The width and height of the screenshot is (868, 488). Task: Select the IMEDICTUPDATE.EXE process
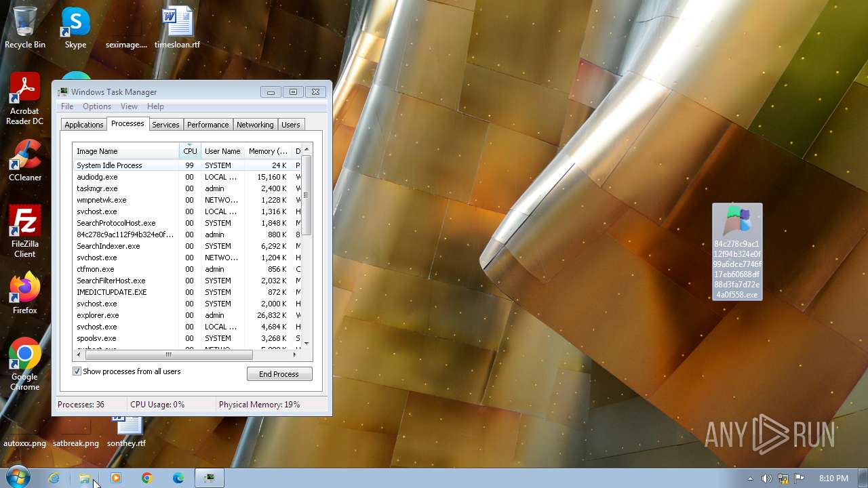click(x=186, y=292)
